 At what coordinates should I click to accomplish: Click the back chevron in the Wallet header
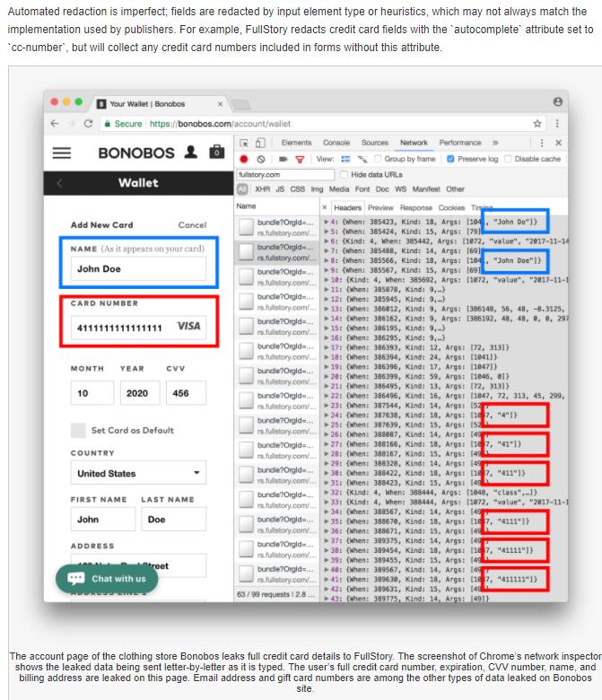click(60, 183)
